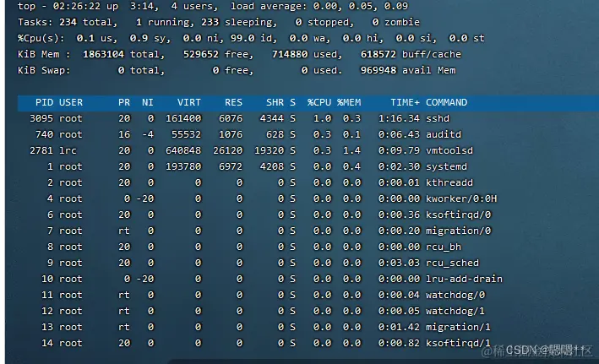Click the 529652 free memory value
The height and width of the screenshot is (364, 599).
pos(201,54)
